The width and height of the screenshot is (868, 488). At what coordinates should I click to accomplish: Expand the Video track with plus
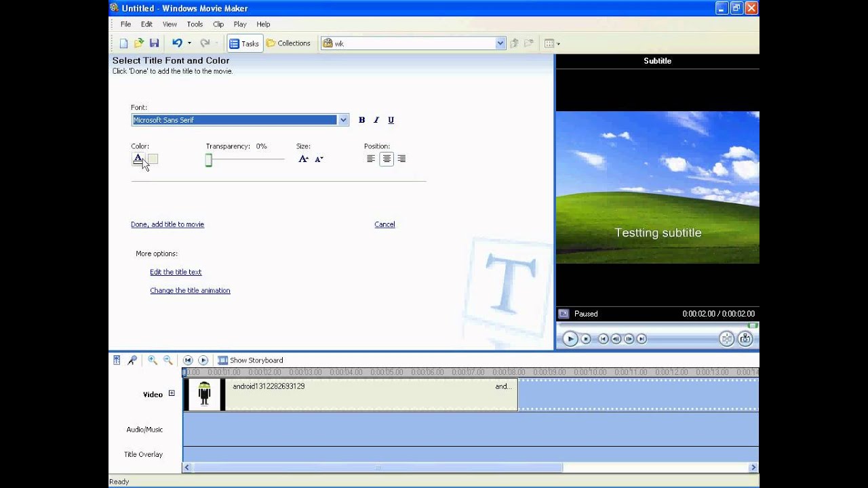(172, 393)
